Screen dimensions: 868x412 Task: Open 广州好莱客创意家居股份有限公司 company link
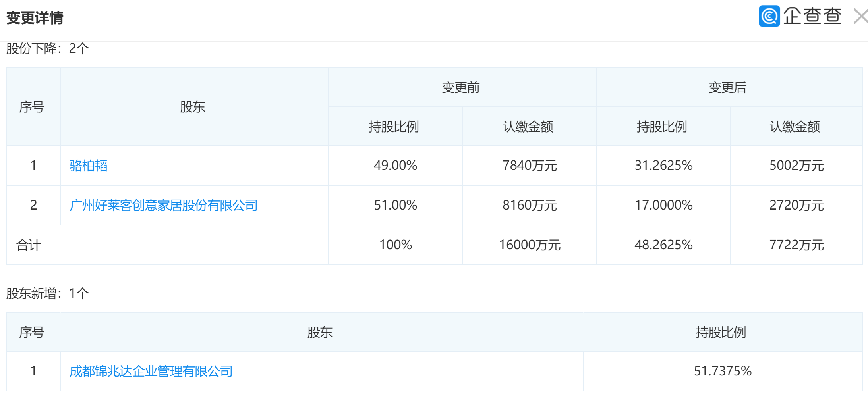(x=163, y=205)
